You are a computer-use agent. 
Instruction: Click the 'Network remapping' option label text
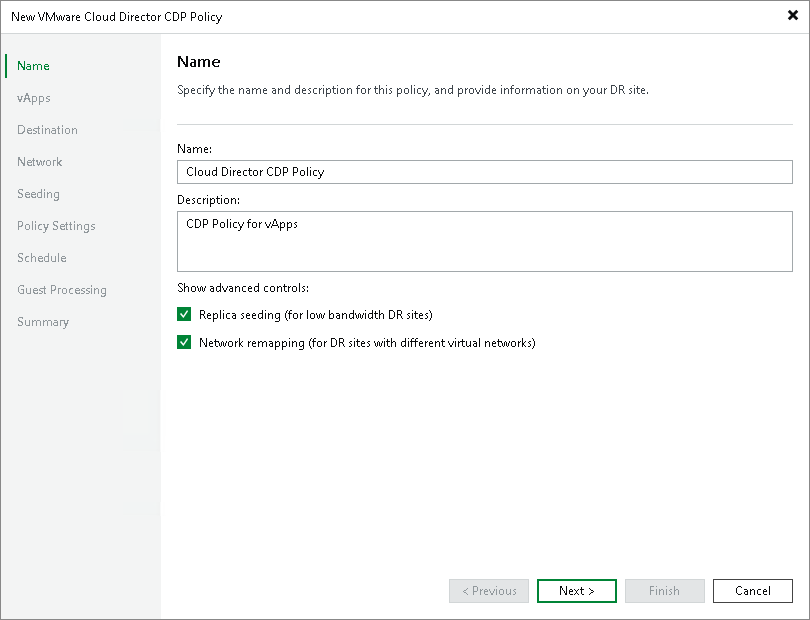tap(367, 343)
